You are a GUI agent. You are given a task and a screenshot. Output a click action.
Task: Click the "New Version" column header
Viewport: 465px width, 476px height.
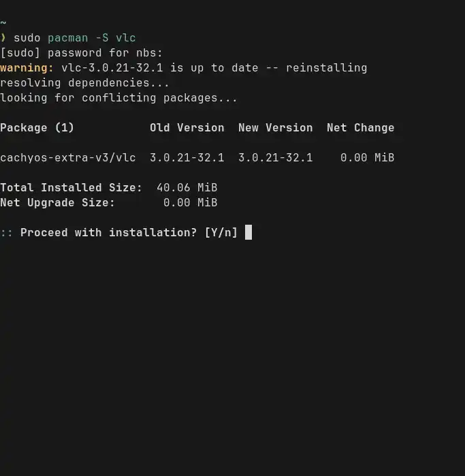coord(275,128)
